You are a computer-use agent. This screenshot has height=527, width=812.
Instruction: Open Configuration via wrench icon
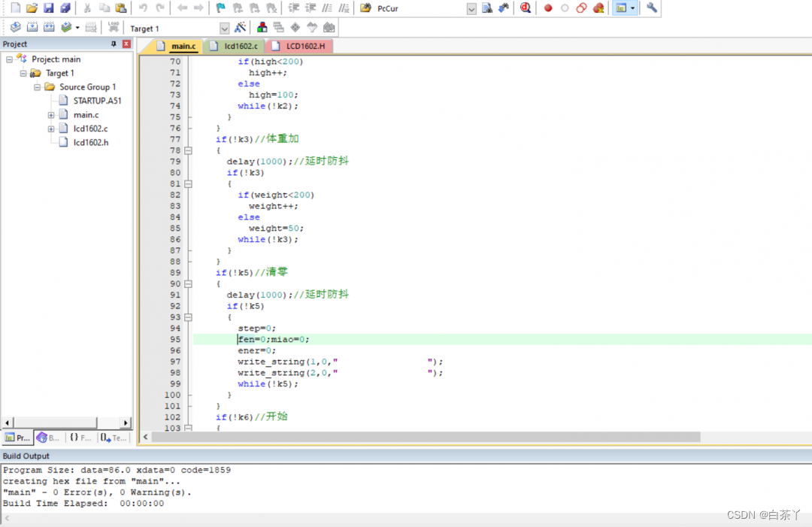[652, 8]
